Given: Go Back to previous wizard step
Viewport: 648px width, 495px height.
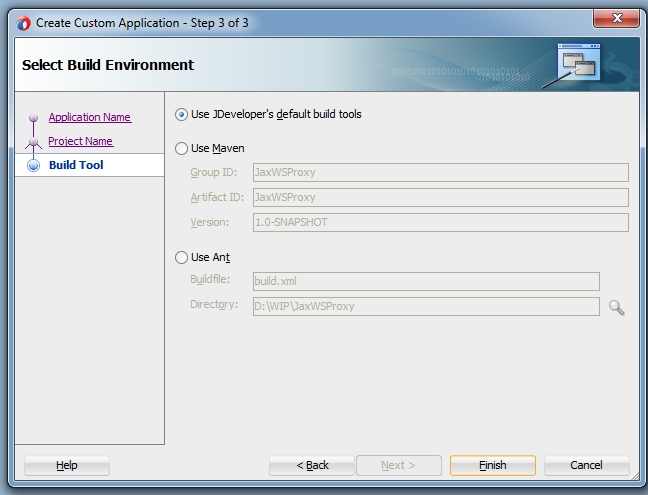Looking at the screenshot, I should (x=312, y=465).
